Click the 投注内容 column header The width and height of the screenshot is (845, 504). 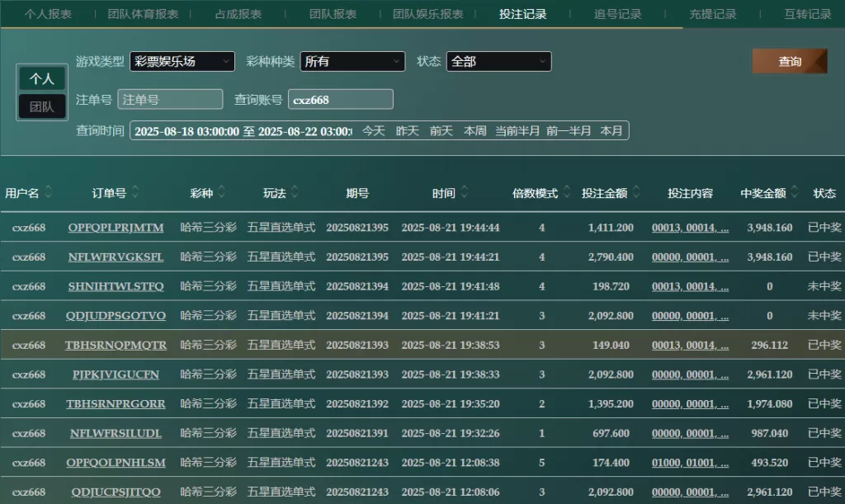pos(690,193)
